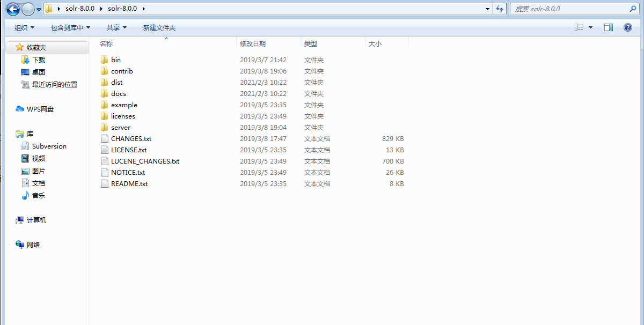The height and width of the screenshot is (325, 644).
Task: Open the help icon
Action: tap(627, 27)
